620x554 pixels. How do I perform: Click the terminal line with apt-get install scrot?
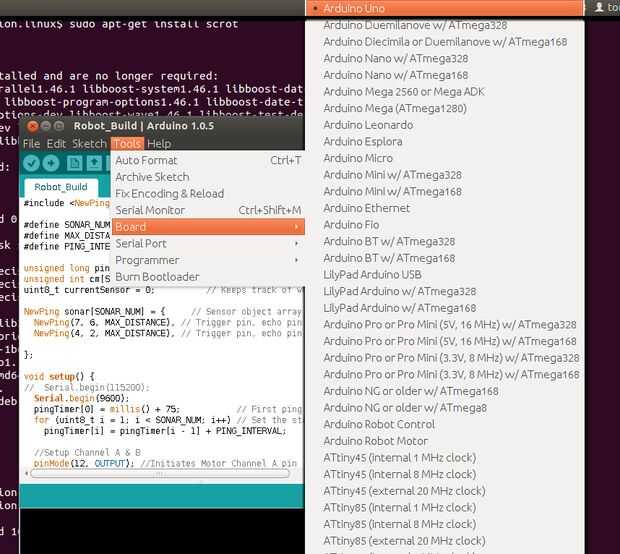pyautogui.click(x=119, y=24)
